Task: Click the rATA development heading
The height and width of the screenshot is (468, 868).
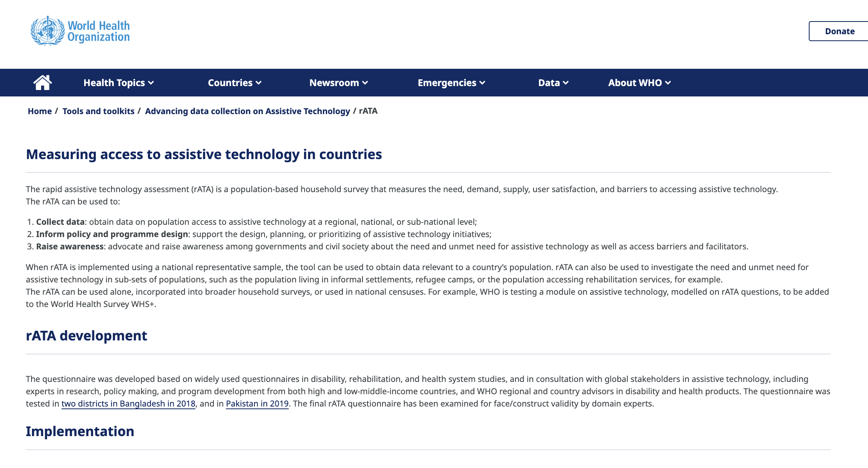Action: click(x=86, y=335)
